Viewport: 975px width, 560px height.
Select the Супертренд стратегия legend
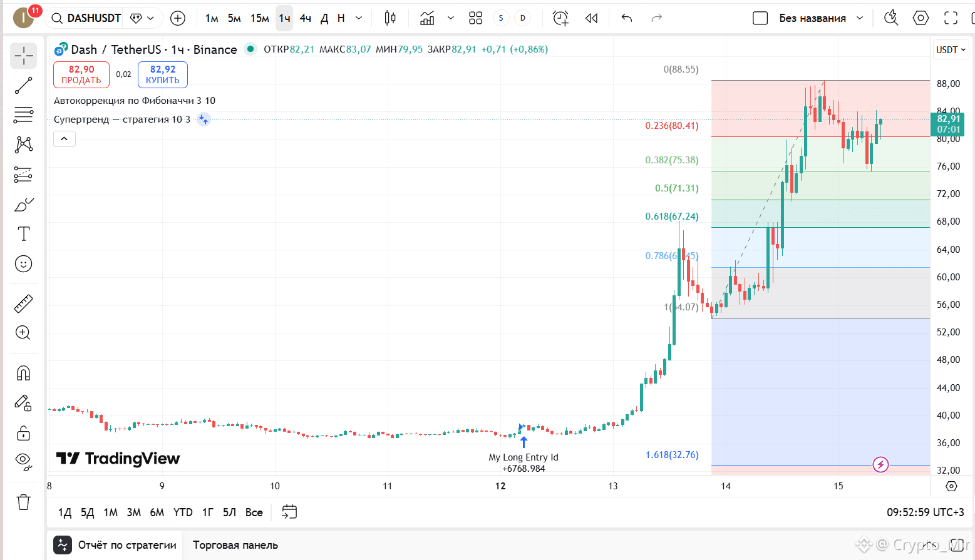point(122,120)
